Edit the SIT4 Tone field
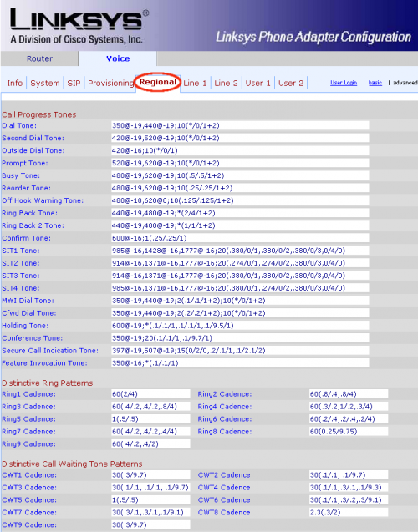The width and height of the screenshot is (418, 532). pos(240,288)
